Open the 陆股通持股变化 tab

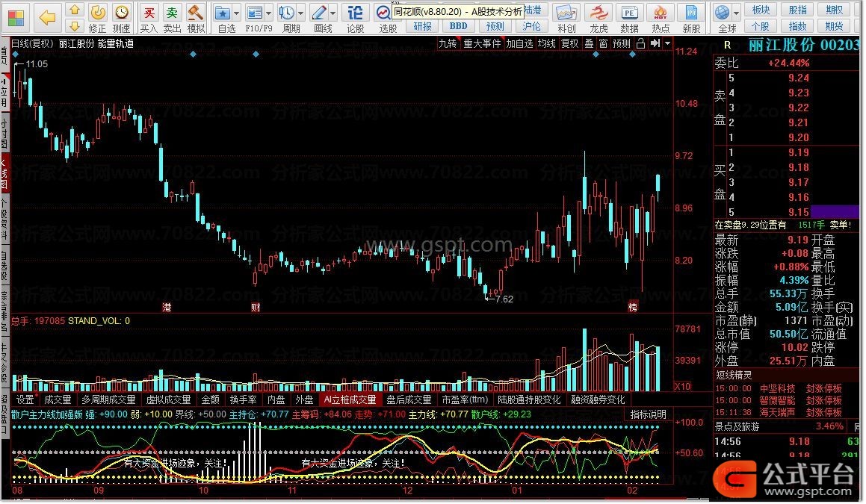coord(528,399)
